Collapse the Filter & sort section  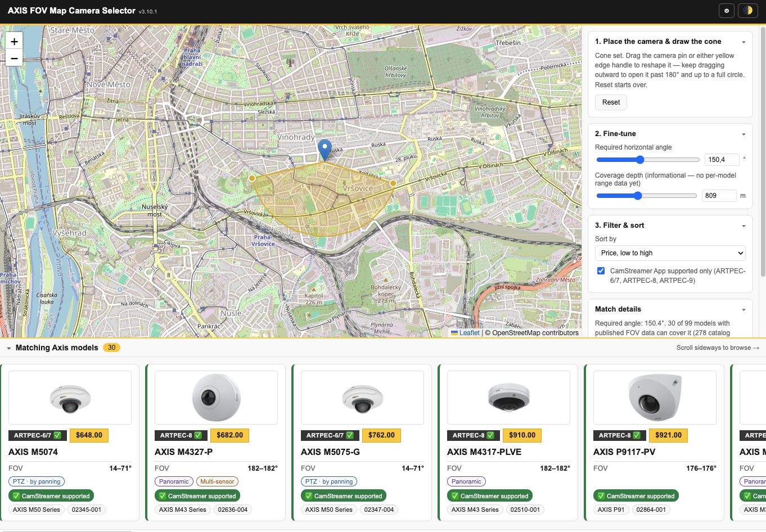[744, 226]
